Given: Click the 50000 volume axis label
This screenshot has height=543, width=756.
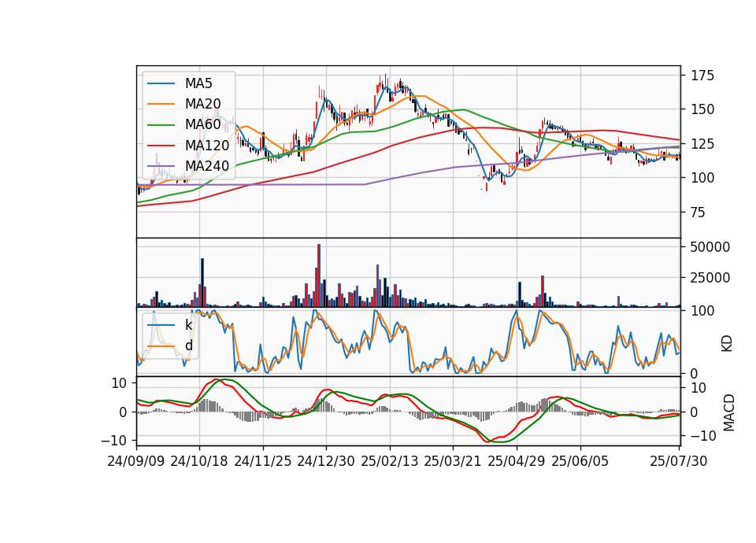Looking at the screenshot, I should click(x=710, y=247).
